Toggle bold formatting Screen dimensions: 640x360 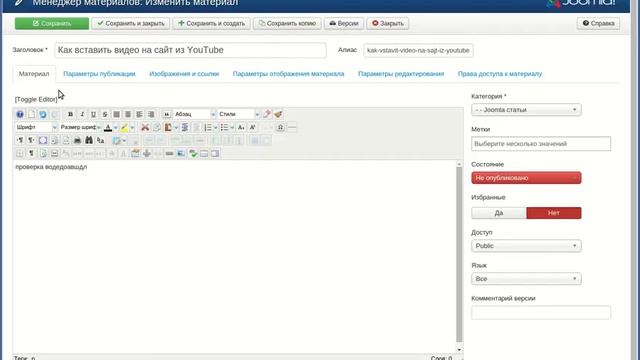70,114
